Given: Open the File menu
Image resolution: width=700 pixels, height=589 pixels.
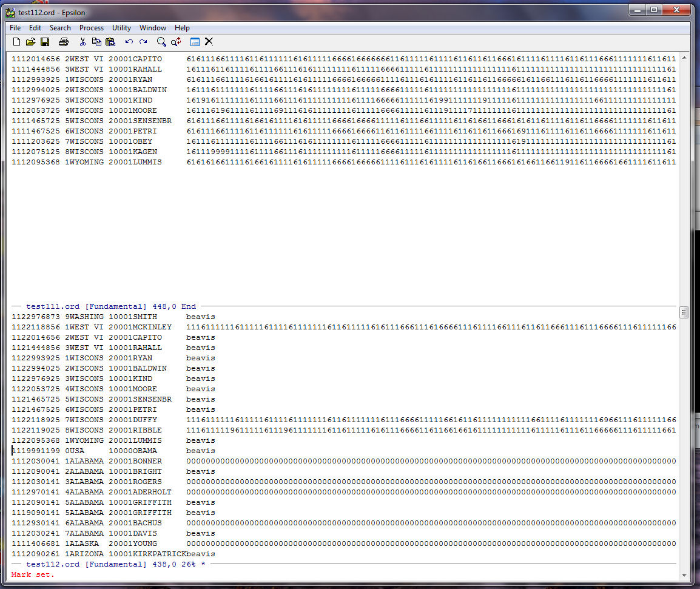Looking at the screenshot, I should 15,28.
